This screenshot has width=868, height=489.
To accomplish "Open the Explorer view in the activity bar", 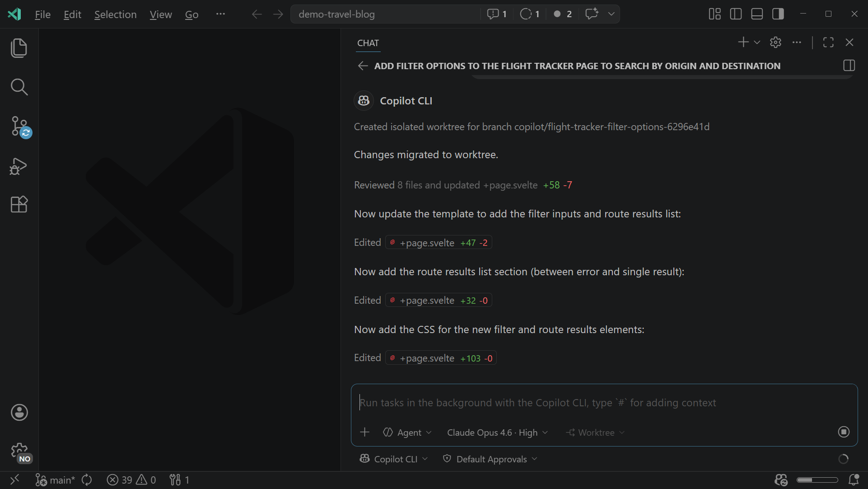I will coord(19,48).
